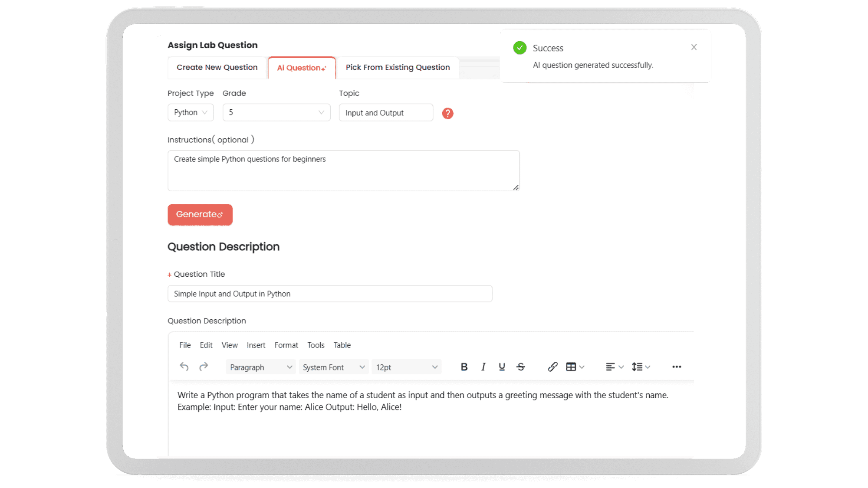Apply strikethrough formatting
Image resolution: width=868 pixels, height=488 pixels.
click(x=521, y=367)
